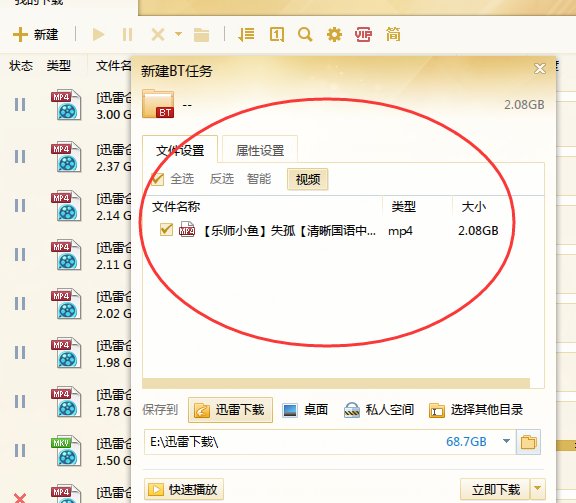Click failed red X status icon
The width and height of the screenshot is (576, 503).
coord(20,498)
